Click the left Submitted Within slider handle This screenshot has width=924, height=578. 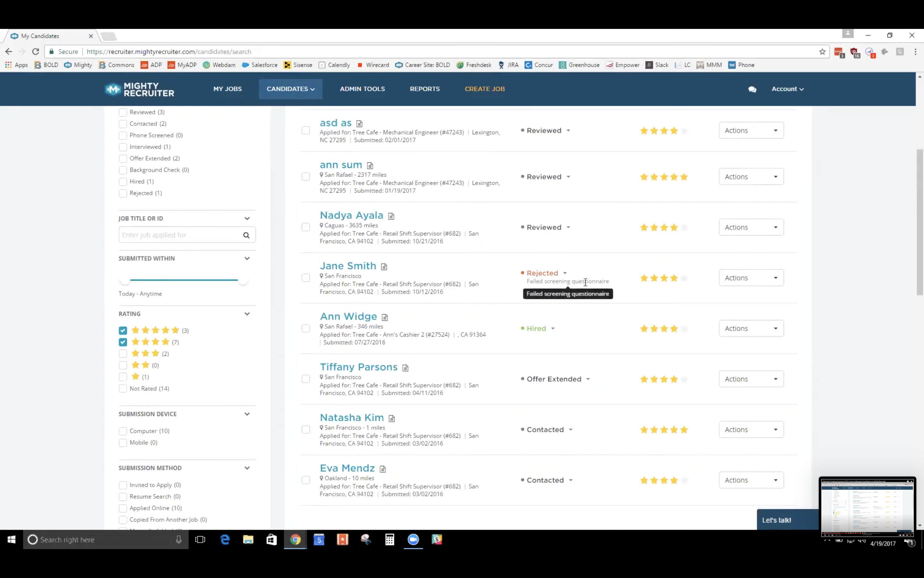[125, 280]
